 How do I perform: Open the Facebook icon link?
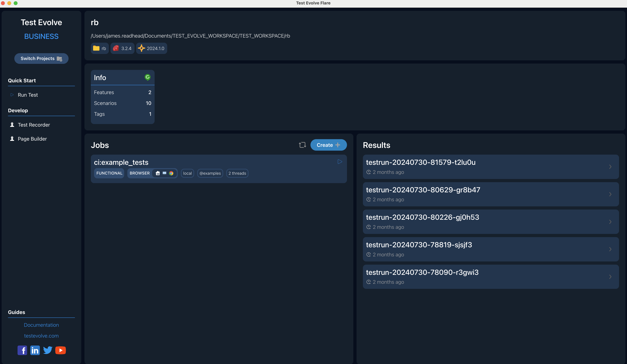(22, 350)
